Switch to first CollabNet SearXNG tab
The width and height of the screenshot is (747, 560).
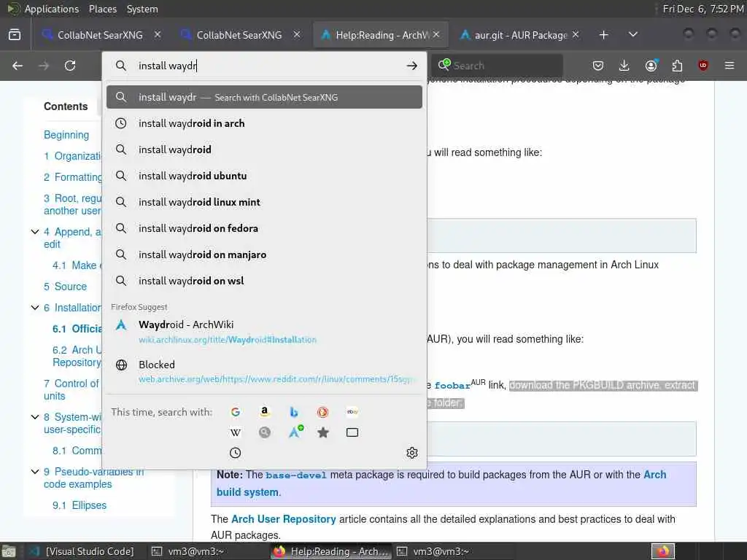tap(100, 35)
